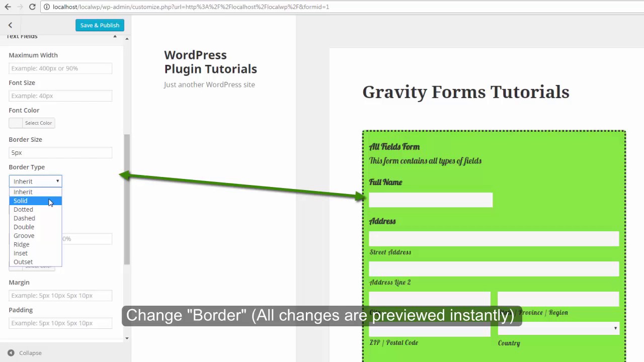Go back using the customizer back chevron

tap(10, 25)
